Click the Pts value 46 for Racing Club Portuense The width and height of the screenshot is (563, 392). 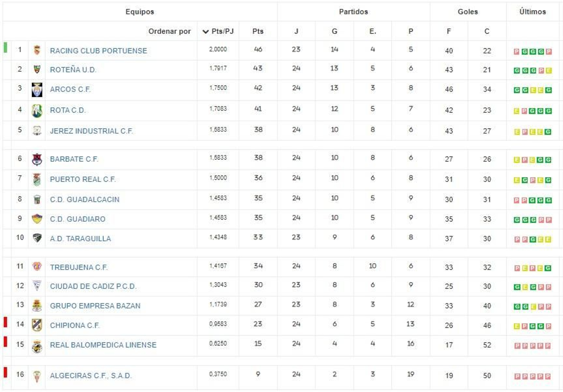(257, 50)
